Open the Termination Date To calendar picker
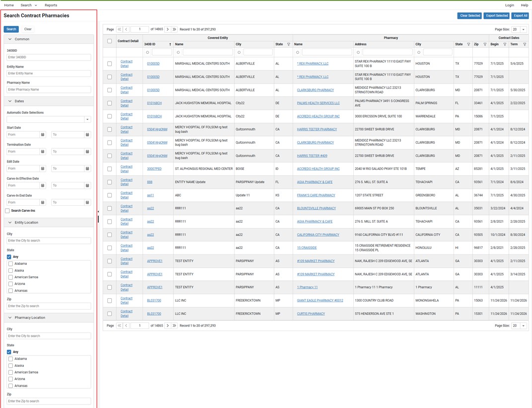Viewport: 532px width, 408px height. (x=87, y=152)
